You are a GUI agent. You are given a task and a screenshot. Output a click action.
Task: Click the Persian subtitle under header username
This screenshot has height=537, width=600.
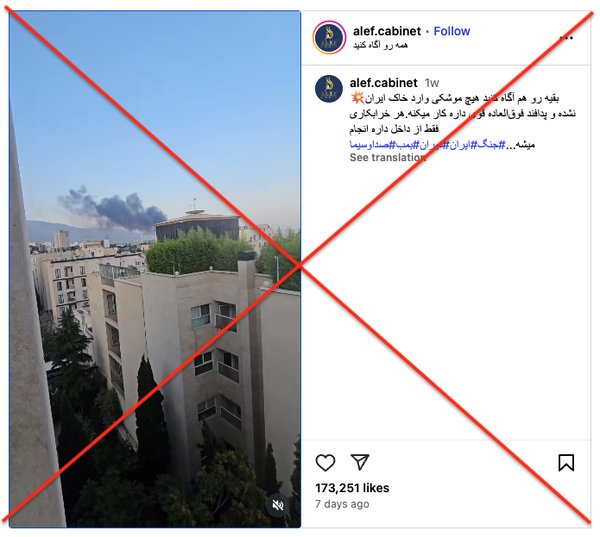[x=380, y=45]
